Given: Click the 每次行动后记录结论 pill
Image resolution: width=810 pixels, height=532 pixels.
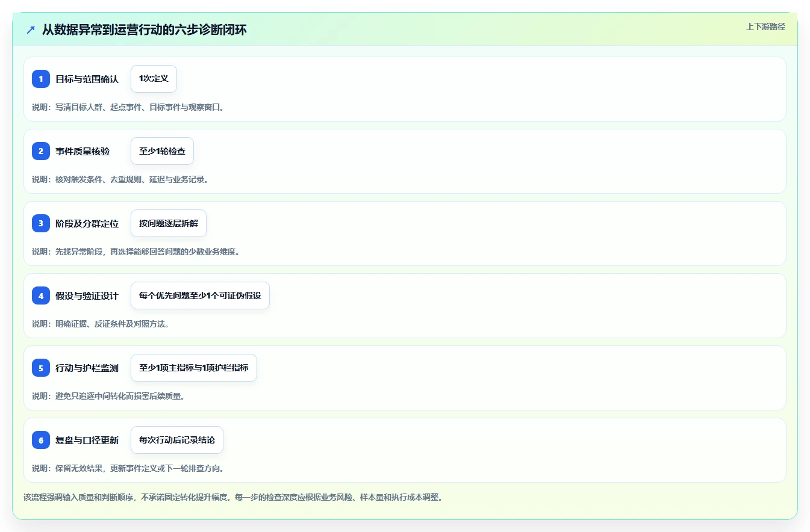Looking at the screenshot, I should click(177, 440).
